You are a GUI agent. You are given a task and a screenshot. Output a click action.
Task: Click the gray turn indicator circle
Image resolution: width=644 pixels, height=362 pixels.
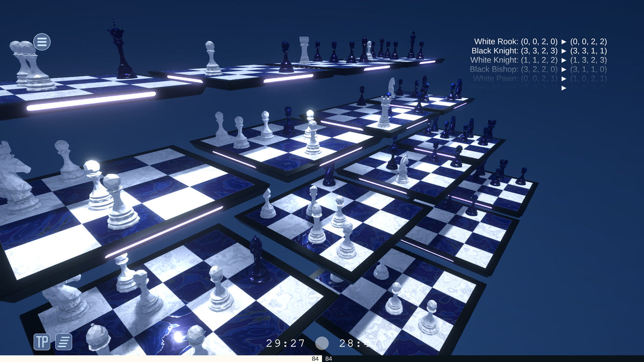(322, 343)
